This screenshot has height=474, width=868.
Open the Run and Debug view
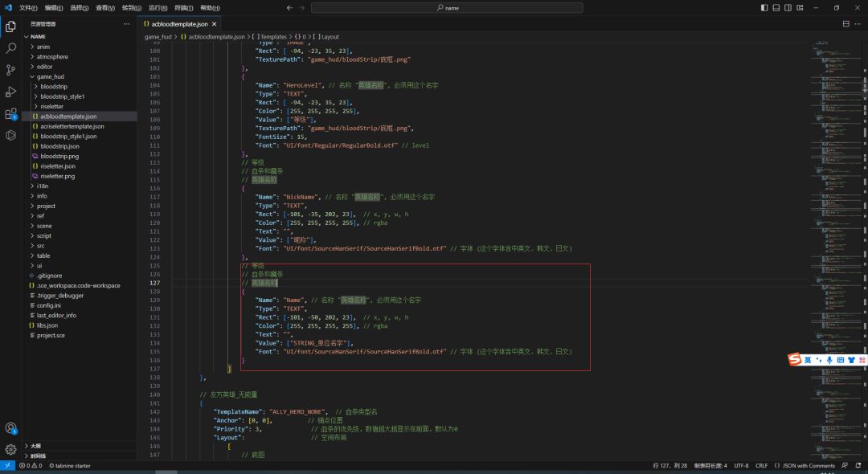(10, 92)
